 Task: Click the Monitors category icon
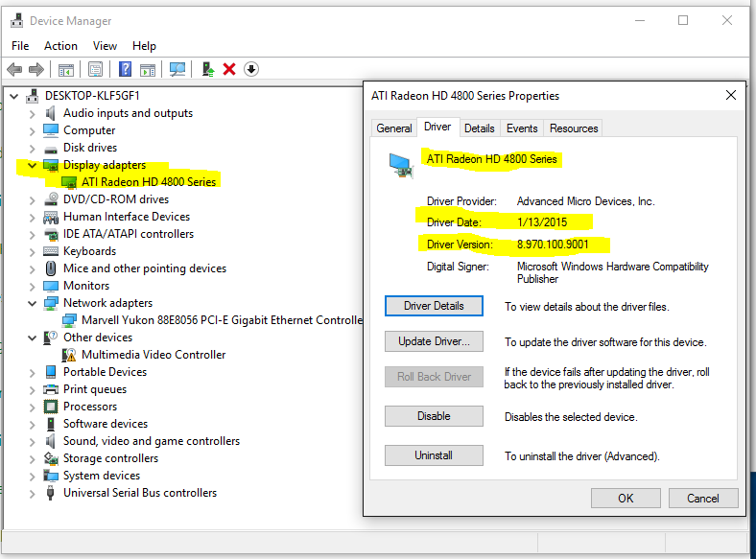coord(51,286)
